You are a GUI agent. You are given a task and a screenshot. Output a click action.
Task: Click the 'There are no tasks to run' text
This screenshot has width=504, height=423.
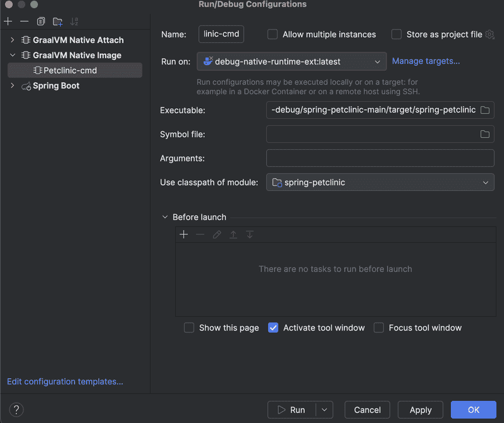point(335,269)
